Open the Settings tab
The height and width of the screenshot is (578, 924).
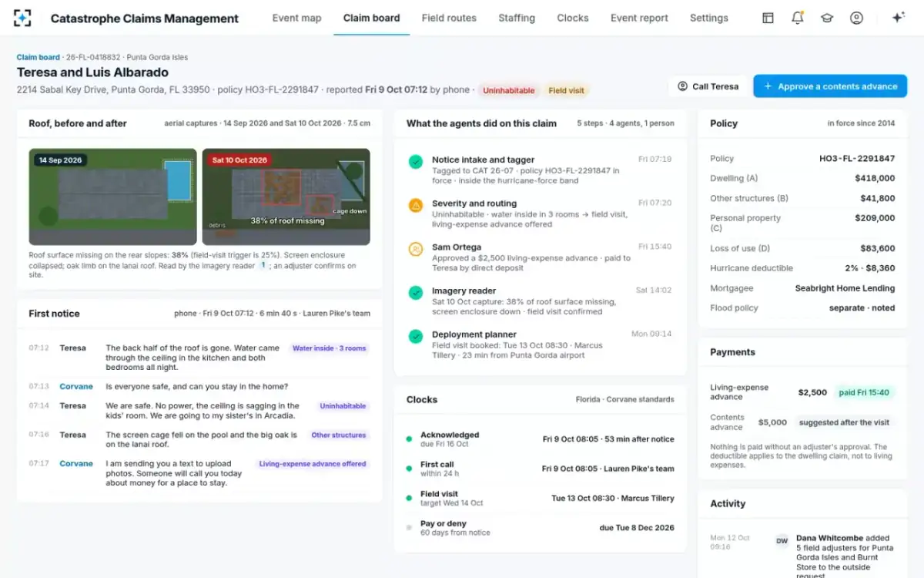coord(709,18)
